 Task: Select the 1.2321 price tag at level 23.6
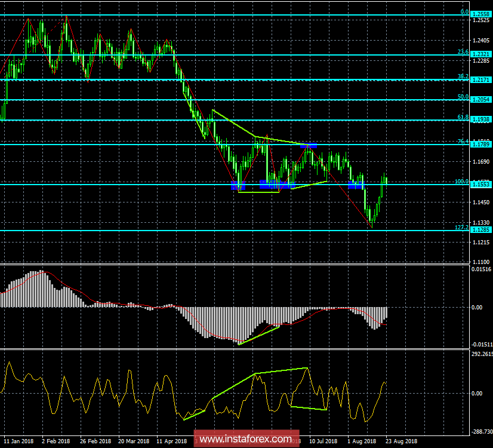tap(482, 54)
